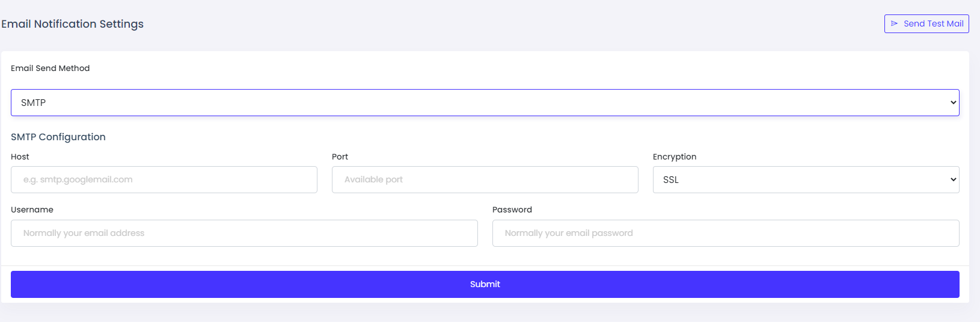Click the SSL value in Encryption select
The image size is (980, 322).
(671, 180)
